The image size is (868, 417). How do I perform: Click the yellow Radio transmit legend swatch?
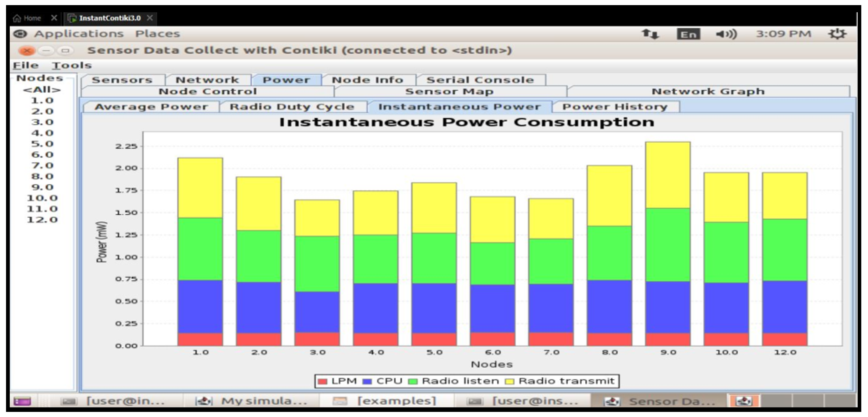pos(510,381)
